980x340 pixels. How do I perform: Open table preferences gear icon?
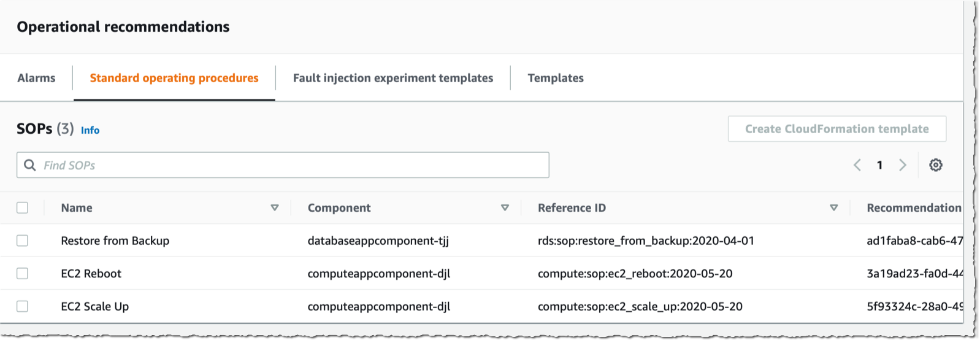pyautogui.click(x=935, y=165)
